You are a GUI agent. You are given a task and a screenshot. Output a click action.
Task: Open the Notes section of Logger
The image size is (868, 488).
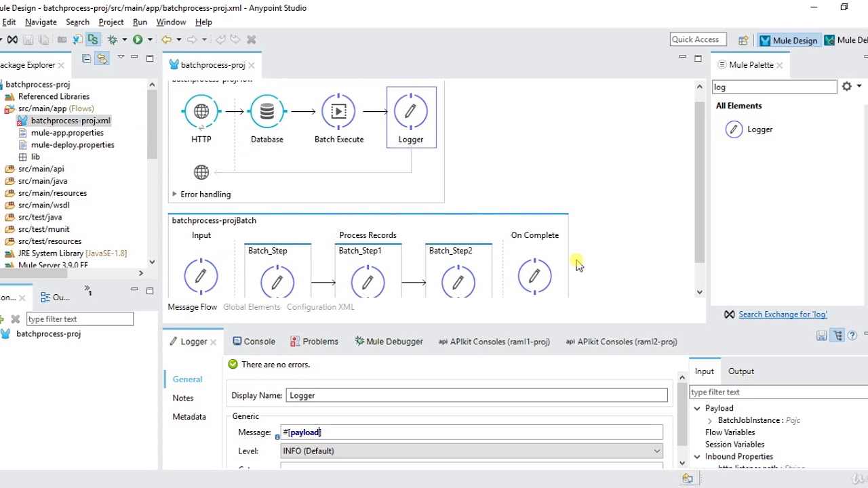[x=183, y=399]
